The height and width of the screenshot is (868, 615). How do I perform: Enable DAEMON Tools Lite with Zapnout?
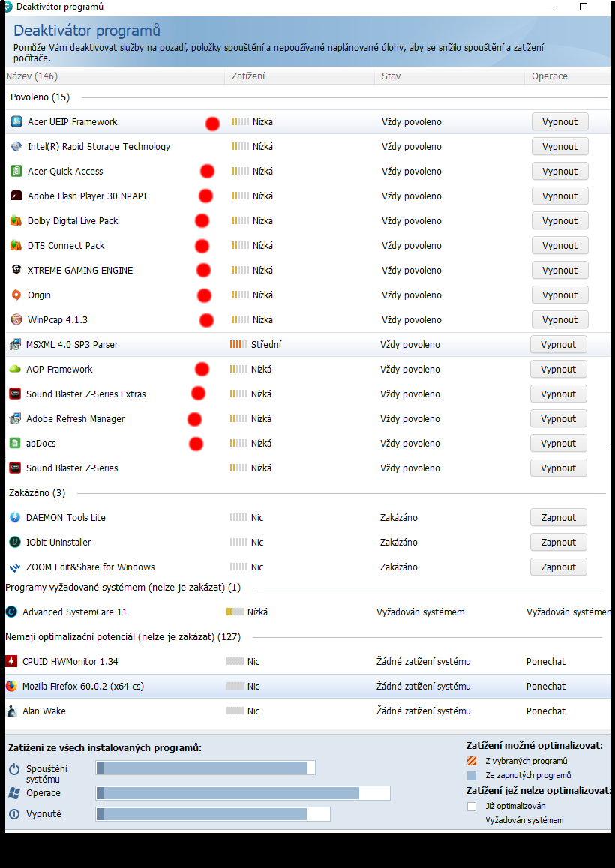pos(558,518)
